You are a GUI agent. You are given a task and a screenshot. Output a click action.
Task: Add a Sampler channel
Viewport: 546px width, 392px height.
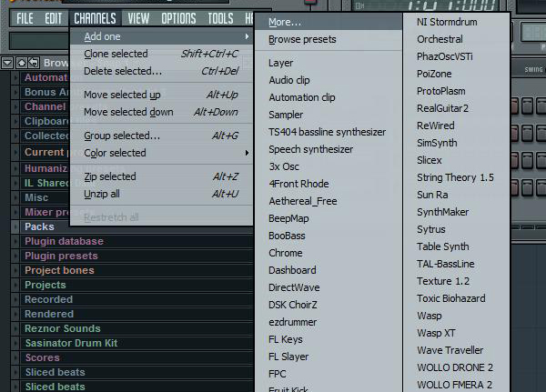tap(329, 115)
